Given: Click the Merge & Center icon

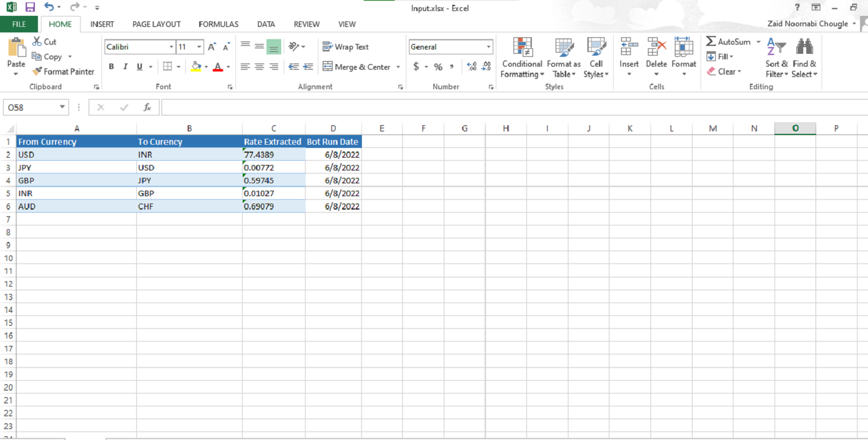Looking at the screenshot, I should [x=328, y=67].
